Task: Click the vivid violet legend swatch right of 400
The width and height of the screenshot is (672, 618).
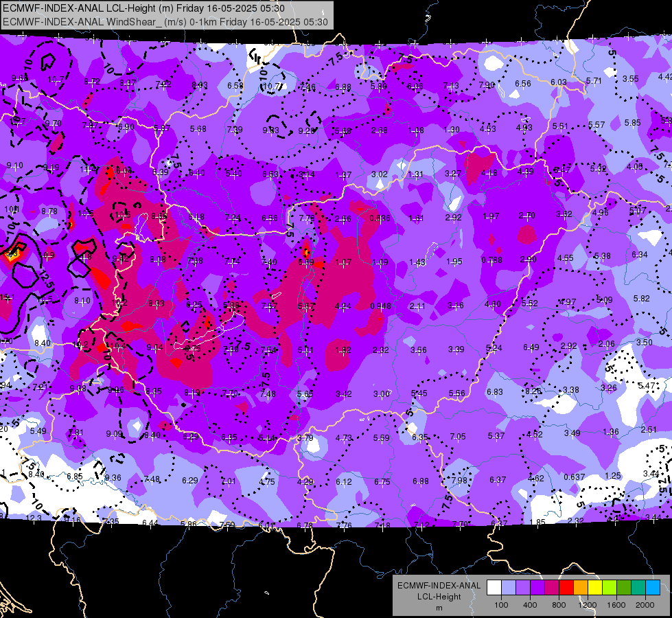Action: [x=537, y=587]
